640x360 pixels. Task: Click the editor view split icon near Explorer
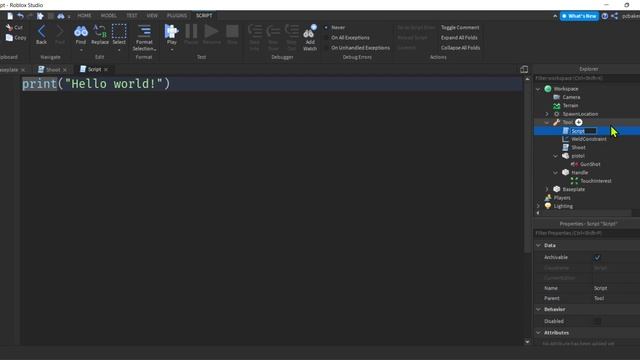tap(524, 69)
